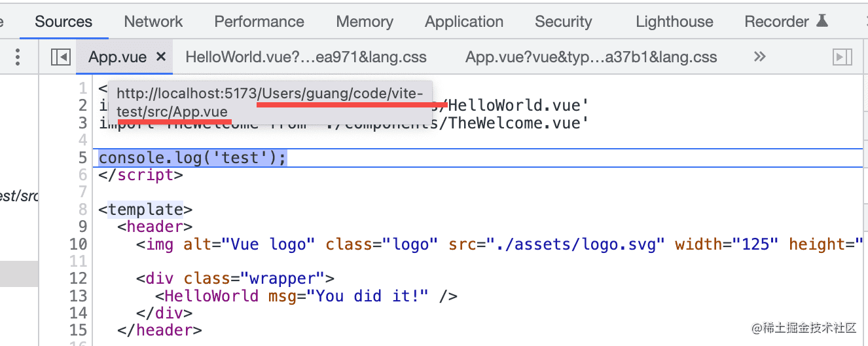The image size is (868, 346).
Task: Set breakpoint on line 5 gutter
Action: (x=82, y=158)
